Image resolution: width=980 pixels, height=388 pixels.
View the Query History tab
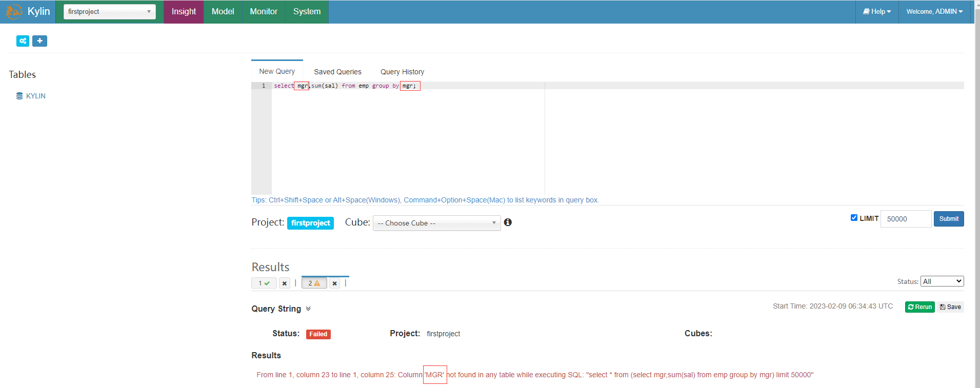point(402,72)
